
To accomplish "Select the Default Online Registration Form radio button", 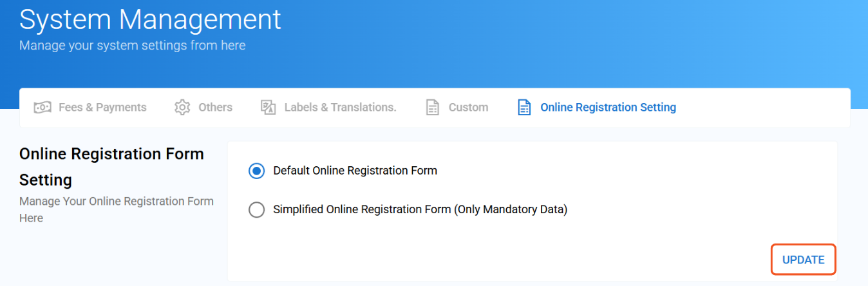I will tap(256, 171).
